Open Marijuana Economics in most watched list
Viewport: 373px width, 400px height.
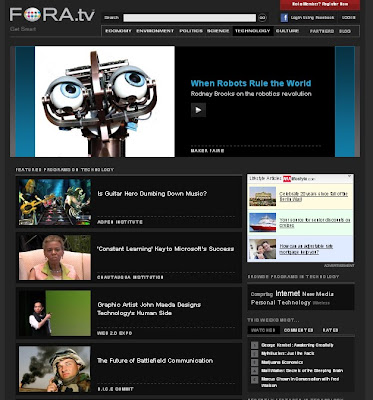(282, 362)
